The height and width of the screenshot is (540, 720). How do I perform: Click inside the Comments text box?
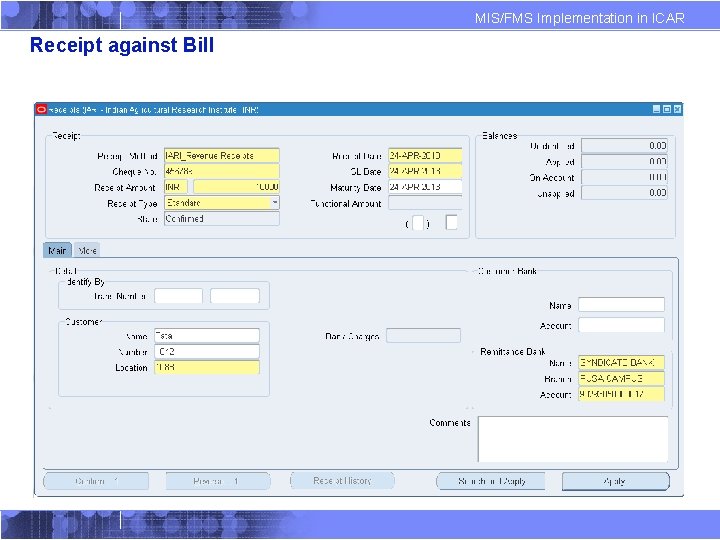tap(573, 439)
